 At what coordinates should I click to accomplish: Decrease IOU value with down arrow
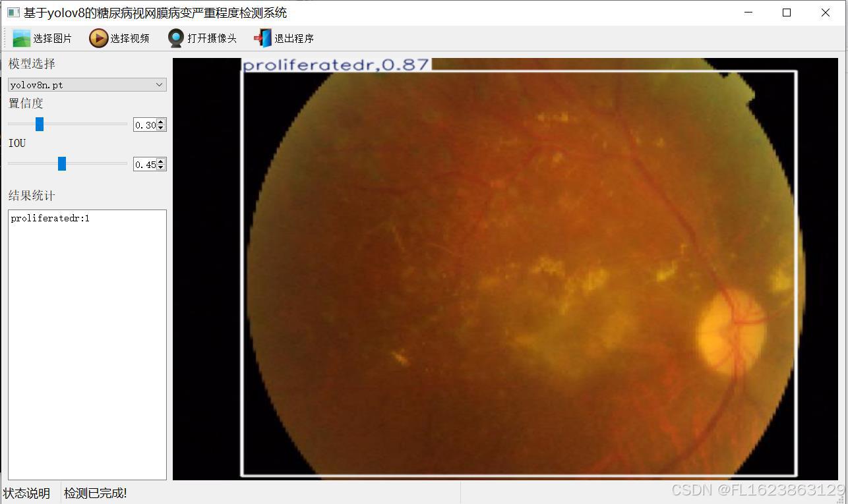(x=162, y=167)
